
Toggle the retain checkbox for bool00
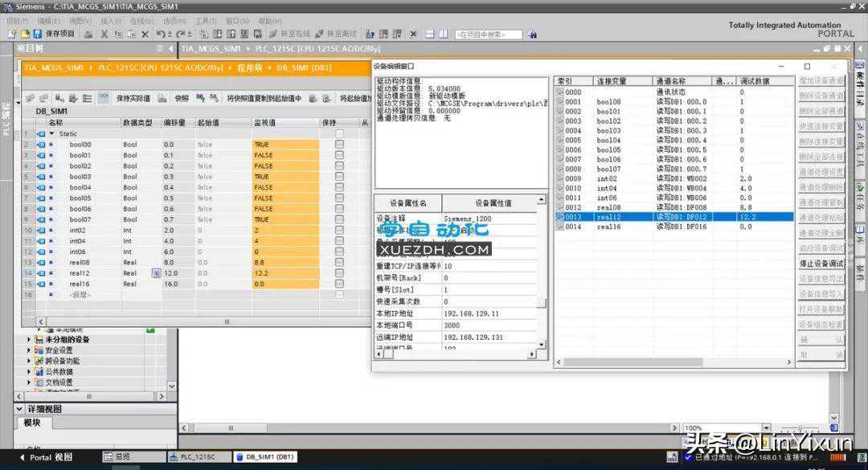pos(339,145)
